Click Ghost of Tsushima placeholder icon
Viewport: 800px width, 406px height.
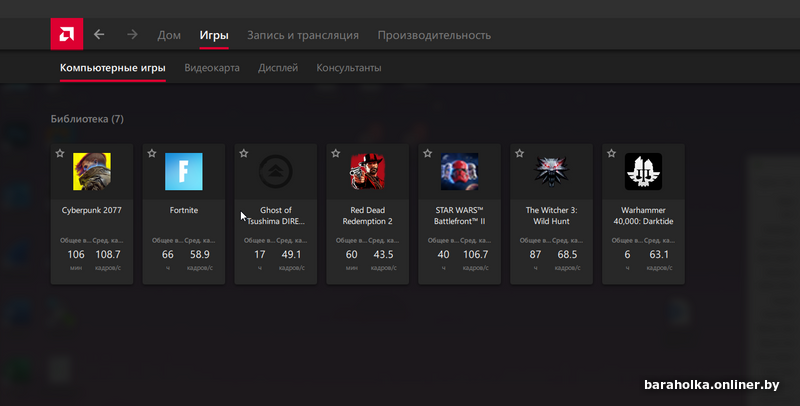pyautogui.click(x=276, y=171)
